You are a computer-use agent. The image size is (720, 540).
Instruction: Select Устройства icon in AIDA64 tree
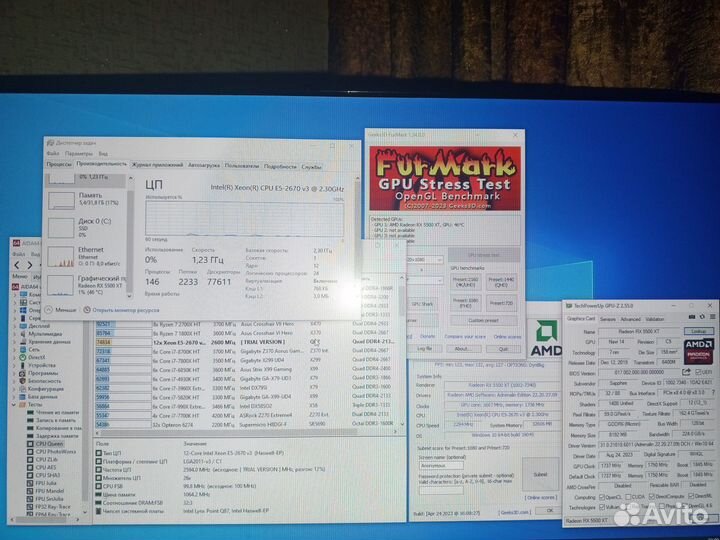23,365
